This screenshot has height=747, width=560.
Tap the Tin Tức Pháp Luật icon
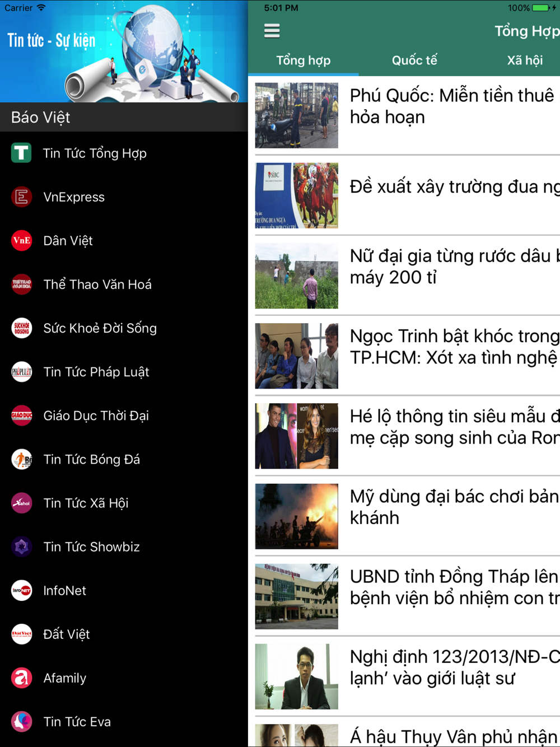click(21, 371)
